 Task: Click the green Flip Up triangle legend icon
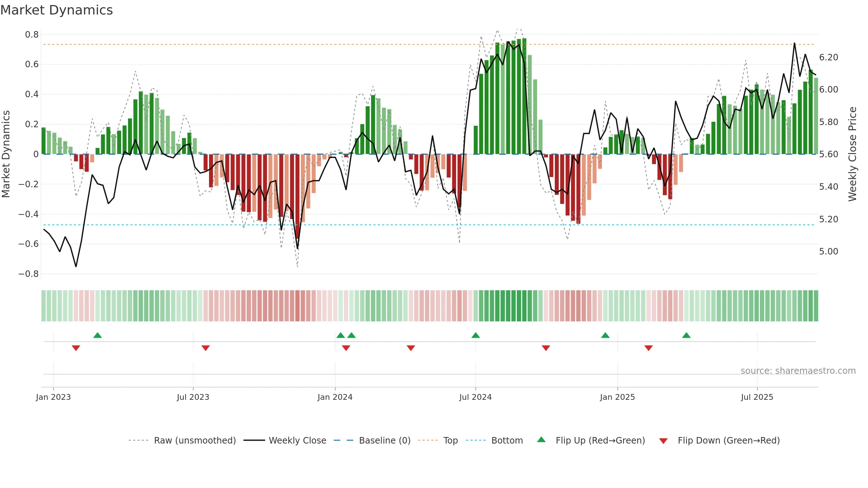coord(541,440)
